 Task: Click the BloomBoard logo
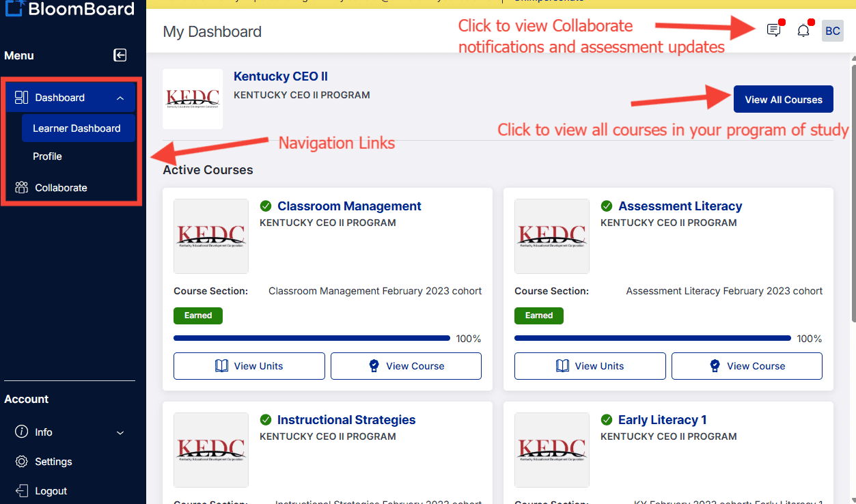[x=69, y=8]
